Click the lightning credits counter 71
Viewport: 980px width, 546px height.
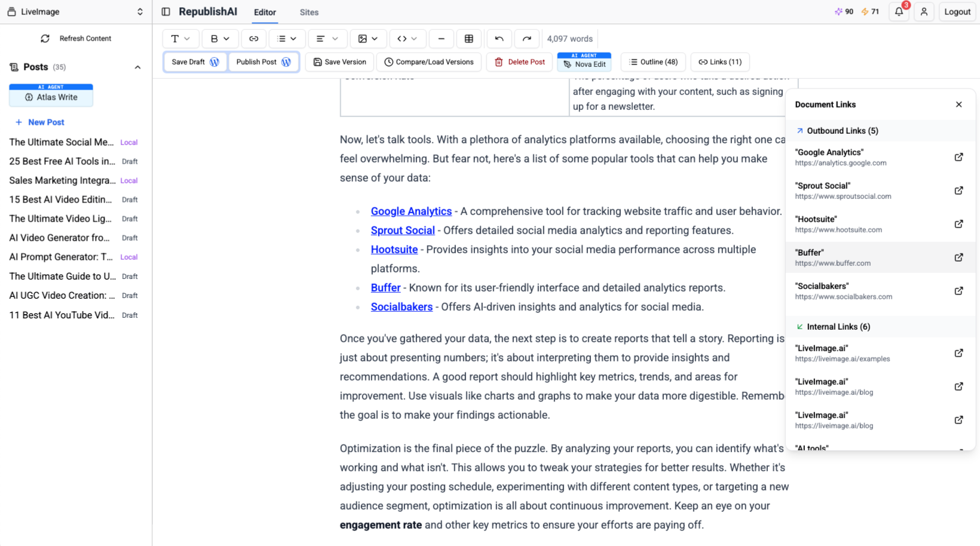[x=870, y=11]
